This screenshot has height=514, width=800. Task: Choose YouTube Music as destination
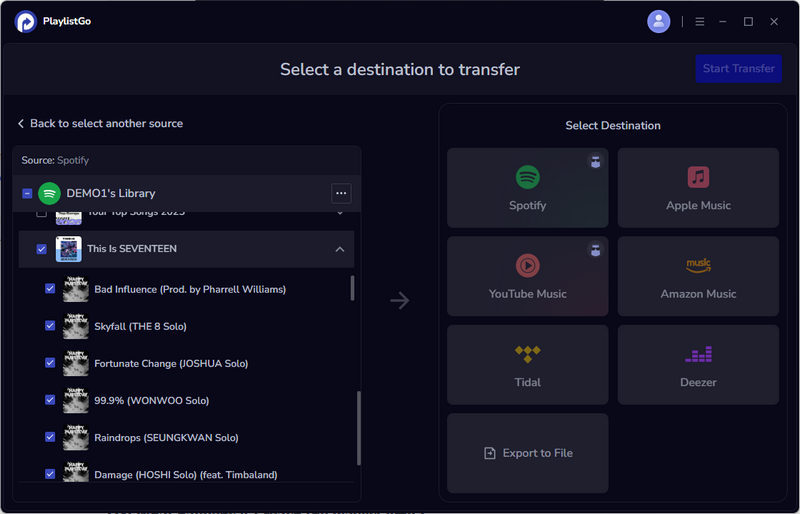[528, 276]
